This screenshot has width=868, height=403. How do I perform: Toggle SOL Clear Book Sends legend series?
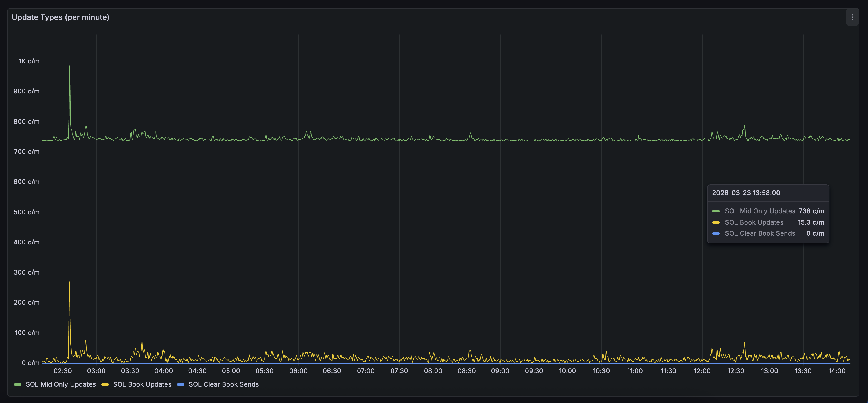tap(224, 384)
